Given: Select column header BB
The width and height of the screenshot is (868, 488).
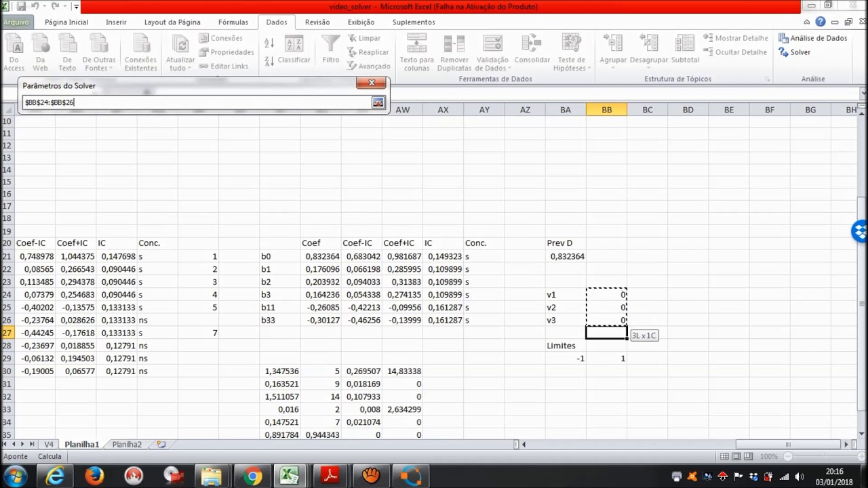Looking at the screenshot, I should point(606,110).
